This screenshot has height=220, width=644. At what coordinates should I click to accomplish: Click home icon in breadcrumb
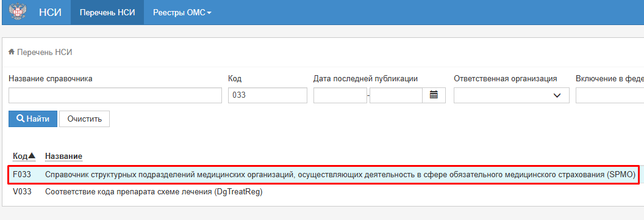12,52
